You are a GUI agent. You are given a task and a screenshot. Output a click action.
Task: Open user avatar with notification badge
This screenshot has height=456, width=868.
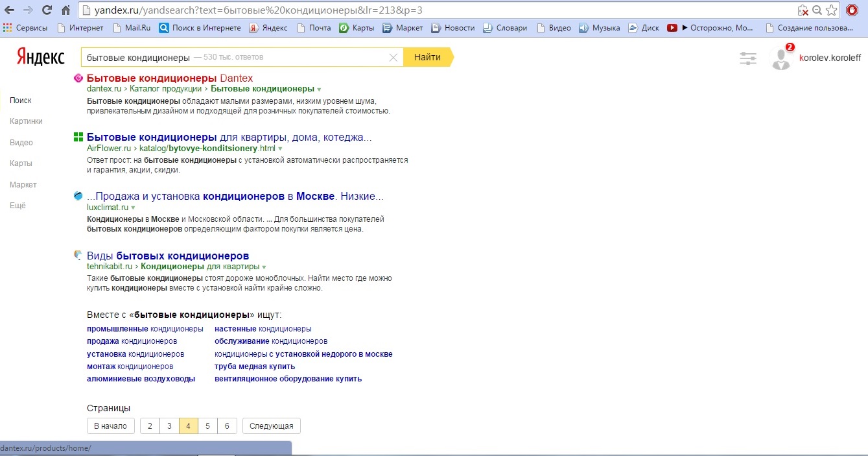pos(782,57)
